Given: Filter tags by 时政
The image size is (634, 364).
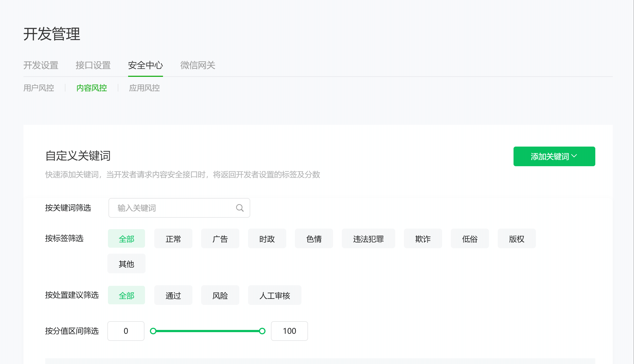Looking at the screenshot, I should pyautogui.click(x=267, y=239).
